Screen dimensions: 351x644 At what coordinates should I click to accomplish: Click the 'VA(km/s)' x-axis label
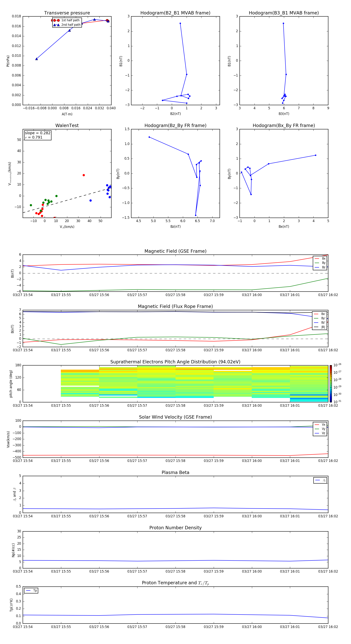67,227
